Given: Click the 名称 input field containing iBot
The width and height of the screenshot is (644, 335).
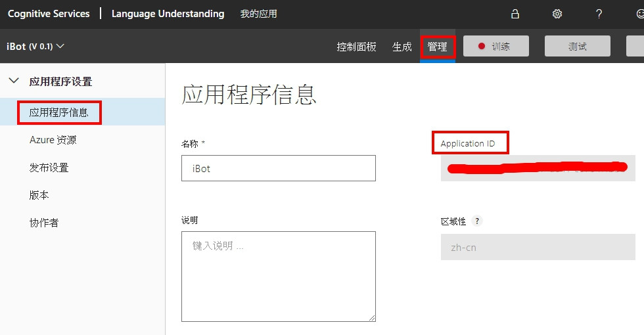Looking at the screenshot, I should pos(279,168).
